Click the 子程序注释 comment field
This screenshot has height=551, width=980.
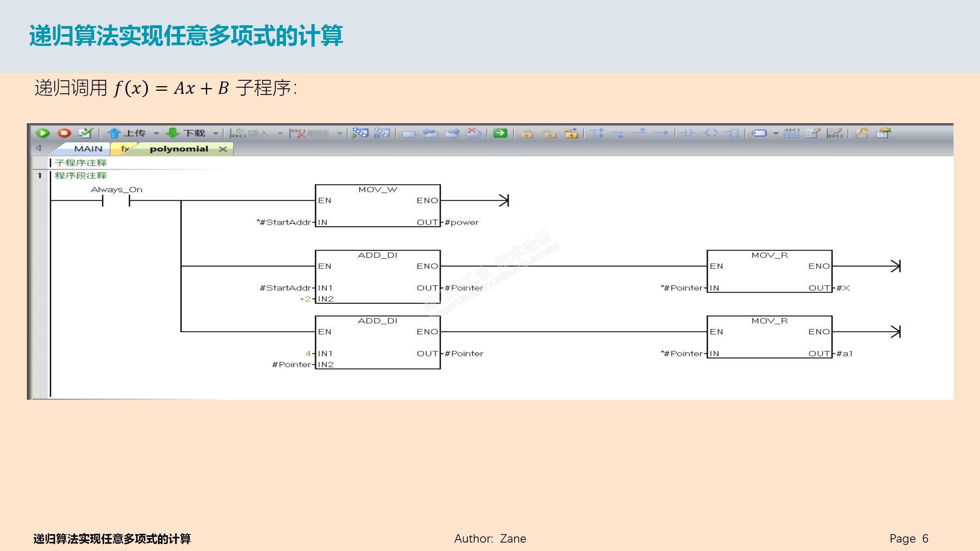coord(81,163)
